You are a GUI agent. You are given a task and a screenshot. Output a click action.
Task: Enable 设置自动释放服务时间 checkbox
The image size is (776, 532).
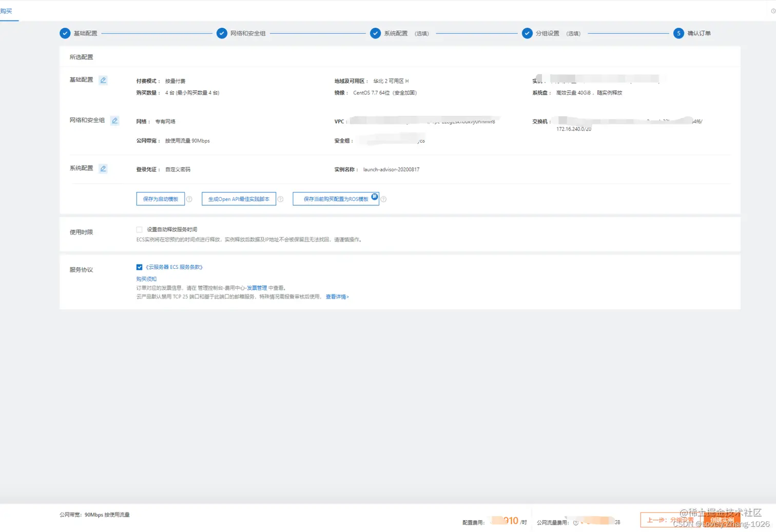point(139,229)
